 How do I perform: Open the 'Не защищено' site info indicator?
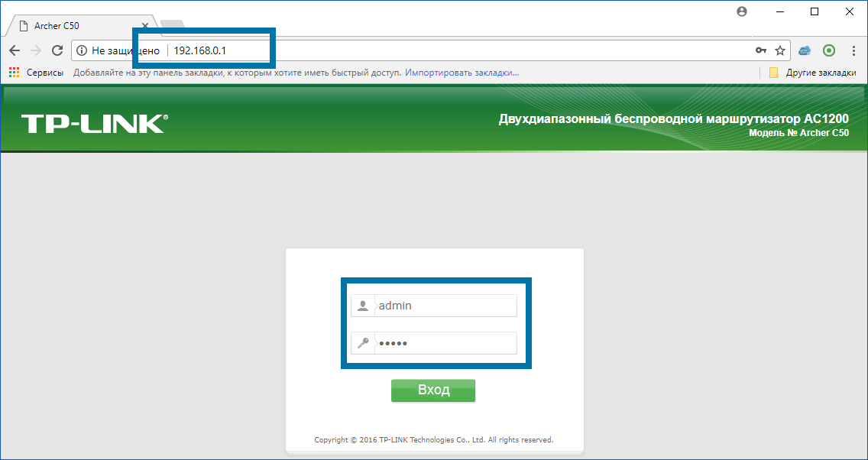point(118,50)
